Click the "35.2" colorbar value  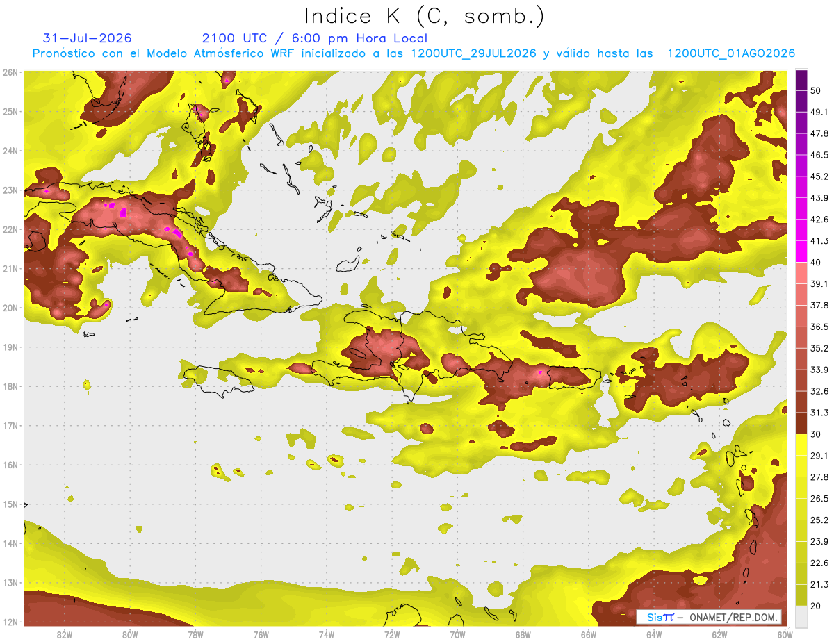pyautogui.click(x=819, y=348)
